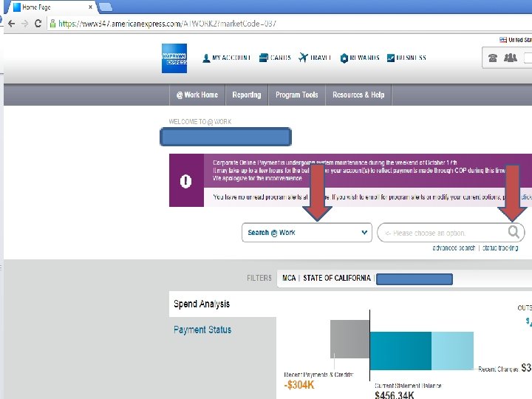Click the Recent Charges label
Viewport: 532px width, 399px height.
click(499, 369)
